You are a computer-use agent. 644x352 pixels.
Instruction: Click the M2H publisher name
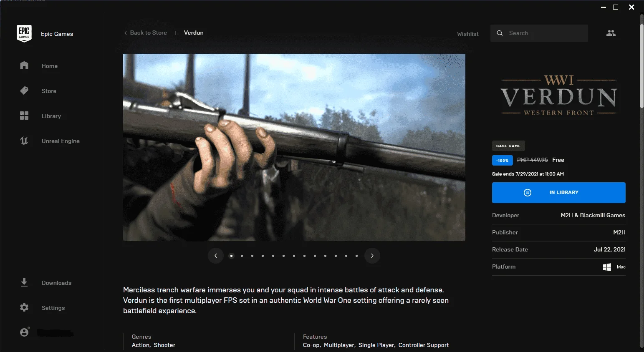tap(619, 232)
